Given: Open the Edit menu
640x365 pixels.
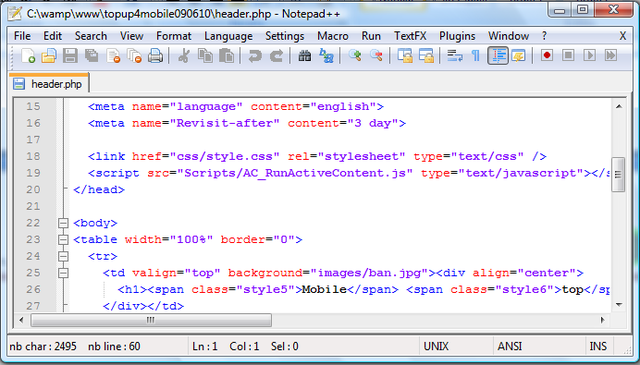Looking at the screenshot, I should tap(53, 36).
